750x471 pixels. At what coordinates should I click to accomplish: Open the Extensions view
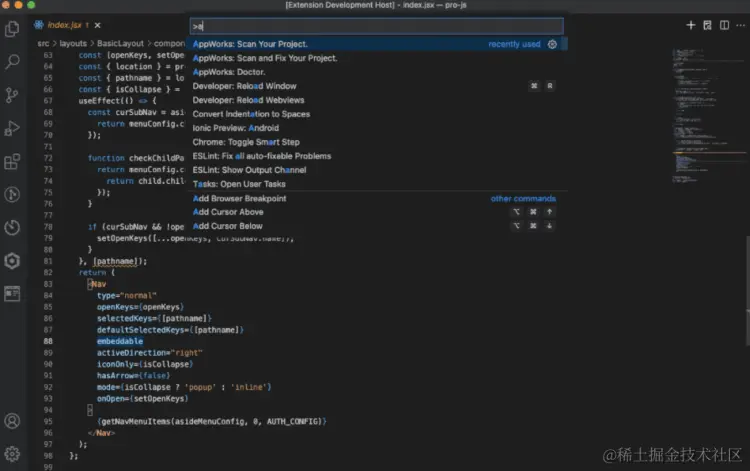(12, 161)
